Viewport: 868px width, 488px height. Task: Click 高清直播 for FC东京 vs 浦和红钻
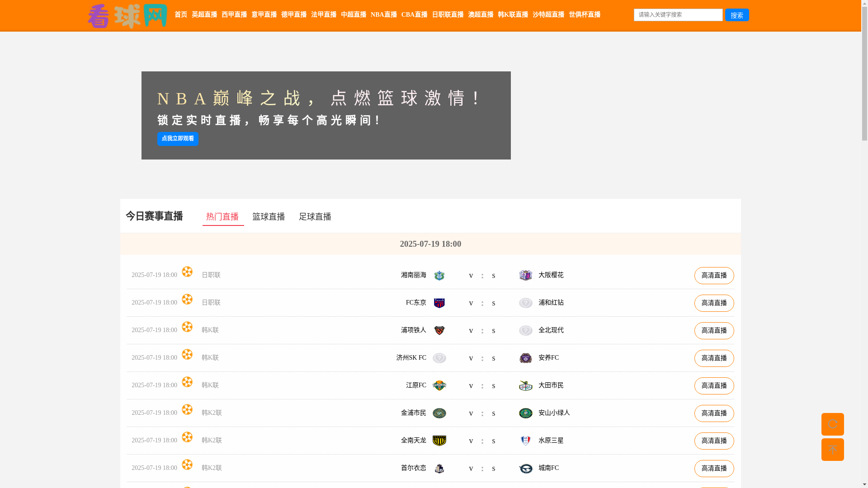click(x=714, y=303)
